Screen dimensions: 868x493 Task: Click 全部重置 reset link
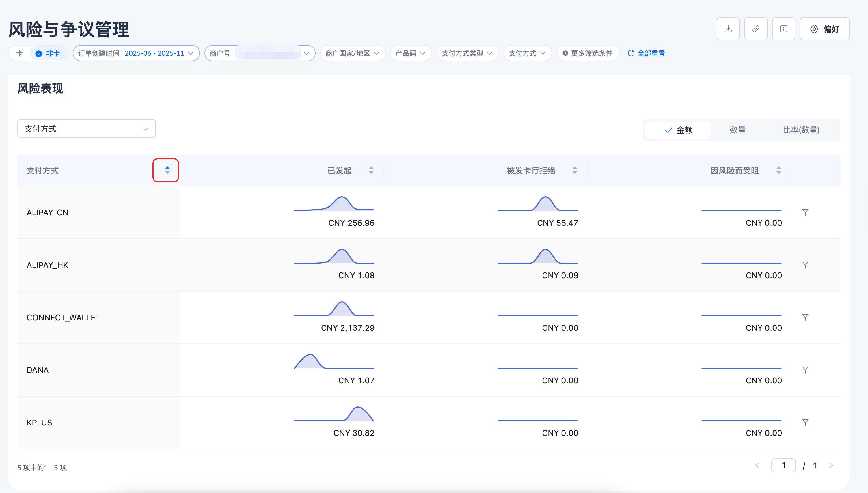(x=647, y=53)
